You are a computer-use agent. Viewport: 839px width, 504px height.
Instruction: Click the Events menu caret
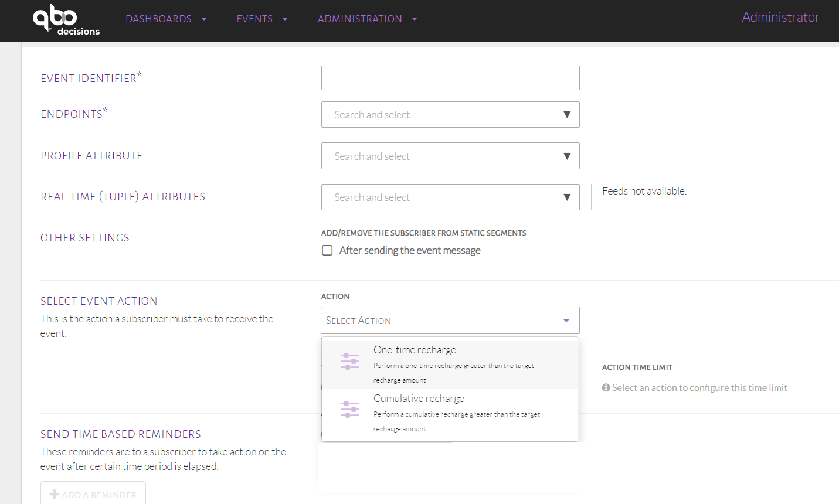[285, 19]
